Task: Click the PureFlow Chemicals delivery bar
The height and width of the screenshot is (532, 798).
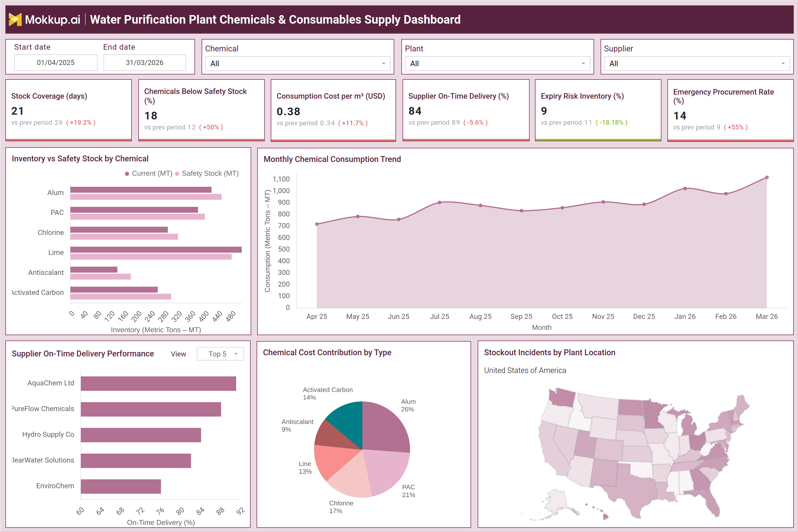Action: (151, 409)
